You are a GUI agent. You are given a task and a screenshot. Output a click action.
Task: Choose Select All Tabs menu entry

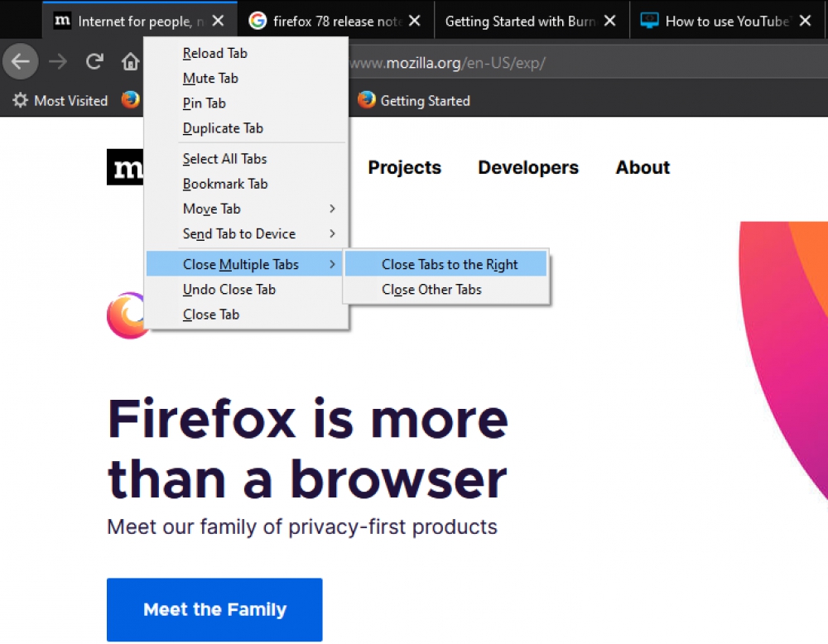(246, 159)
